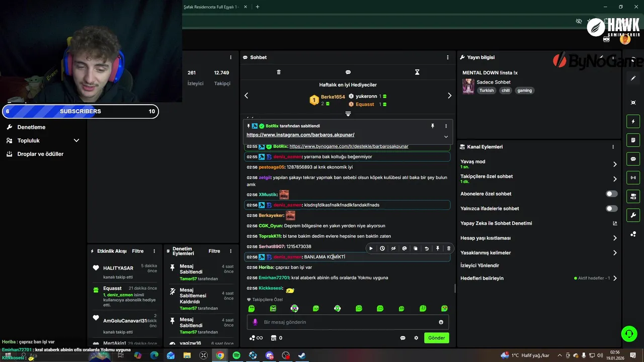Image resolution: width=644 pixels, height=362 pixels.
Task: Collapse the weekly gifters handle below Berke1654
Action: 348,114
